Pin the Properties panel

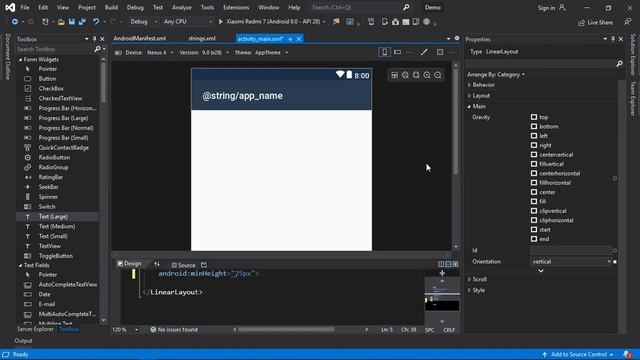coord(613,39)
